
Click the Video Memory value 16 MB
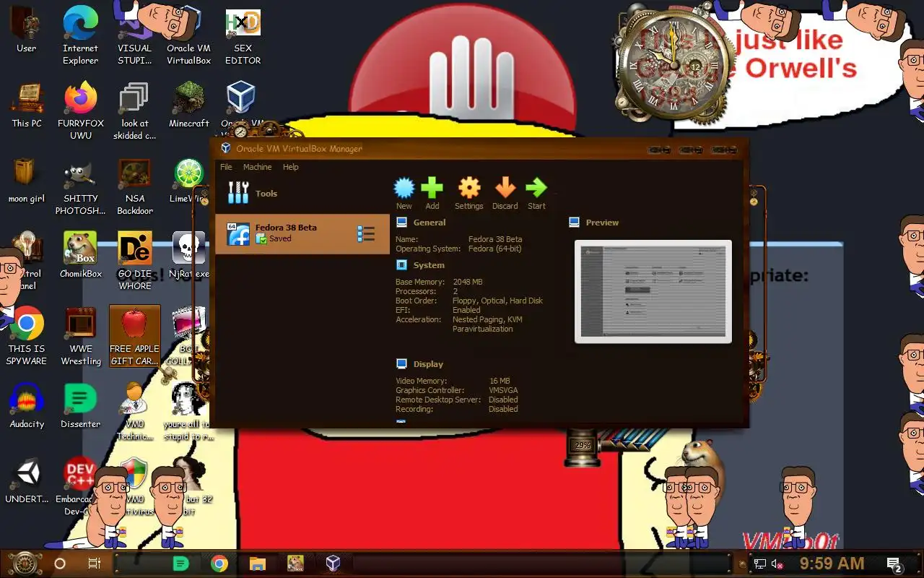tap(500, 381)
